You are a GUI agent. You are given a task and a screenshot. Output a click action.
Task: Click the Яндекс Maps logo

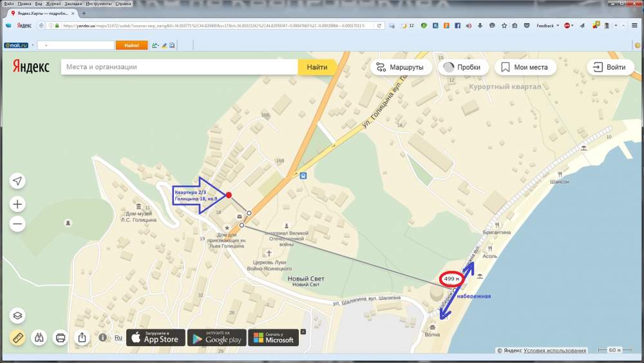coord(31,66)
